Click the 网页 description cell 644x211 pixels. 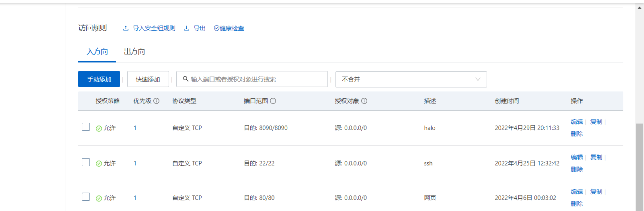pyautogui.click(x=430, y=198)
